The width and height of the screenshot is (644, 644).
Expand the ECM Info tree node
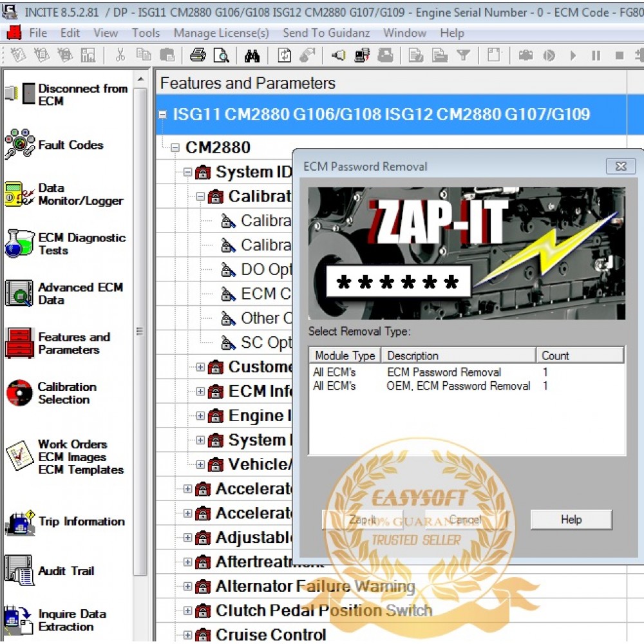click(200, 392)
